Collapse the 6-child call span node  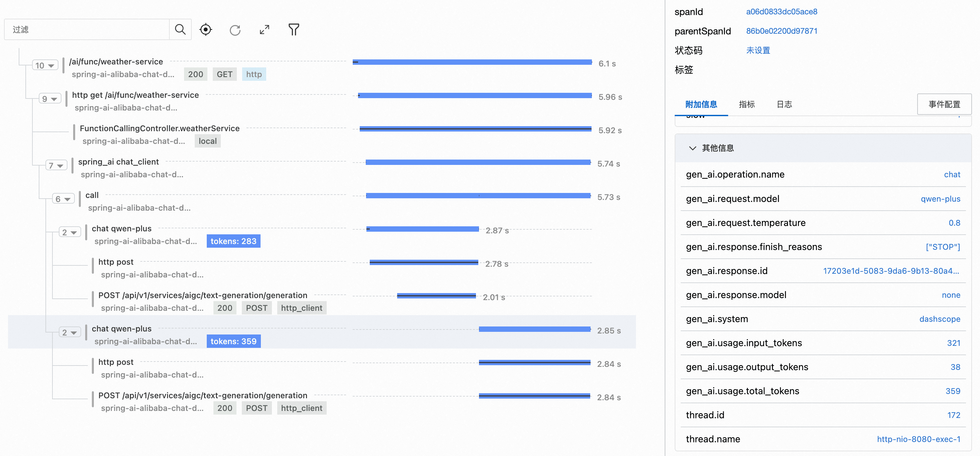pyautogui.click(x=63, y=199)
